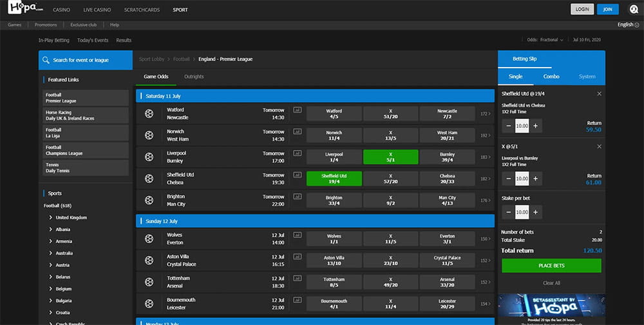Click football icon for Tottenham vs Arsenal

tap(149, 282)
